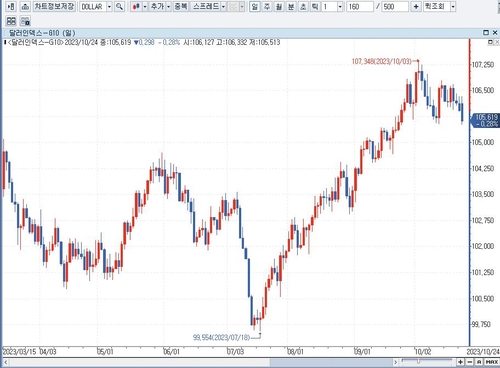Click the horizontal scrollbar right arrow
This screenshot has width=500, height=368.
(x=396, y=362)
